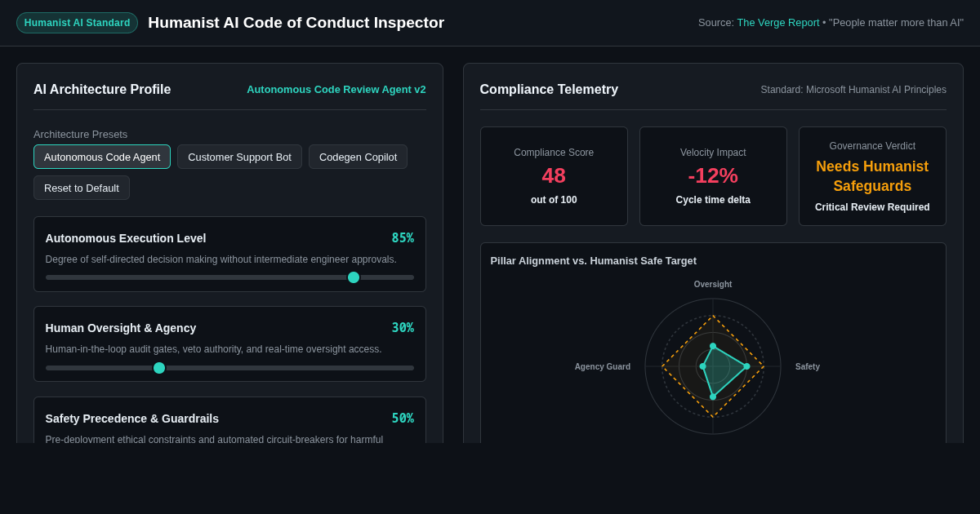Click the Agency Guard data point on radar
Viewport: 980px width, 514px height.
(x=703, y=366)
